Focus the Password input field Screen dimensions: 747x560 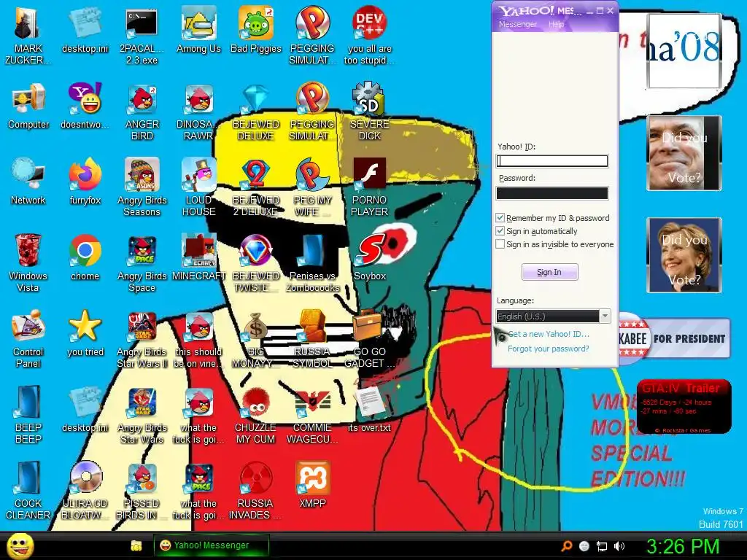(552, 192)
